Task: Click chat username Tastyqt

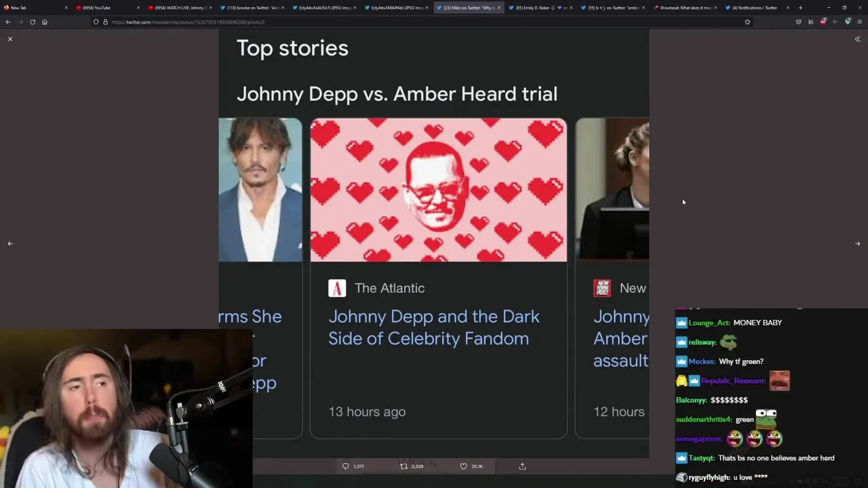Action: (701, 458)
